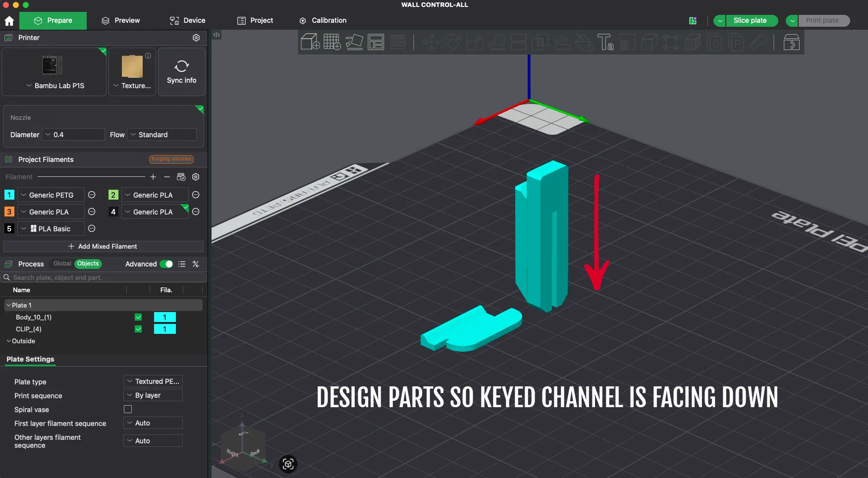Click Add Mixed Filament button

point(103,246)
